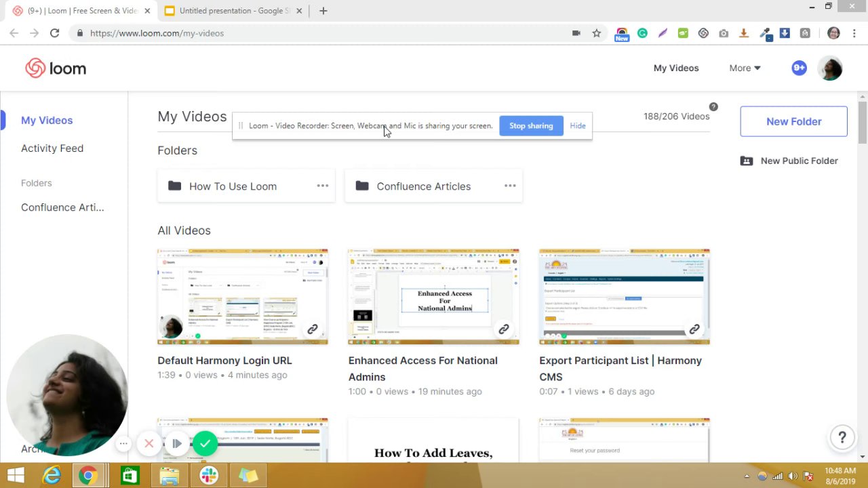
Task: Open Windows Store from the taskbar
Action: point(130,476)
